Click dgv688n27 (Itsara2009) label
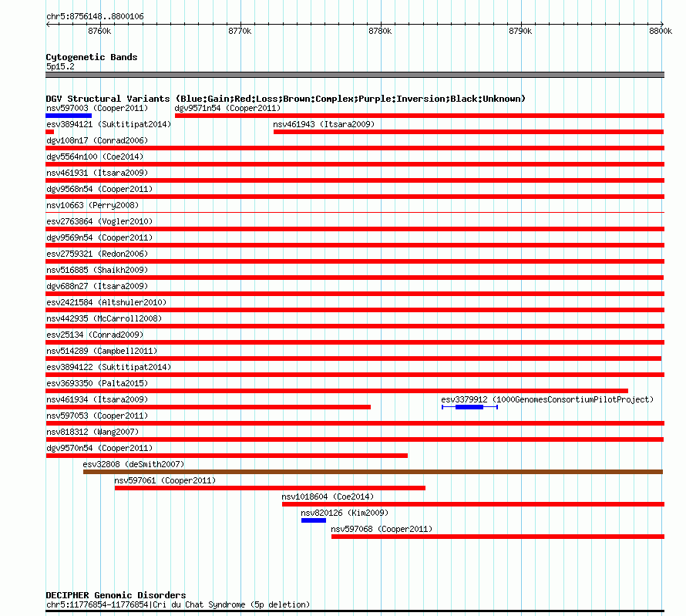This screenshot has height=616, width=686. coord(97,286)
